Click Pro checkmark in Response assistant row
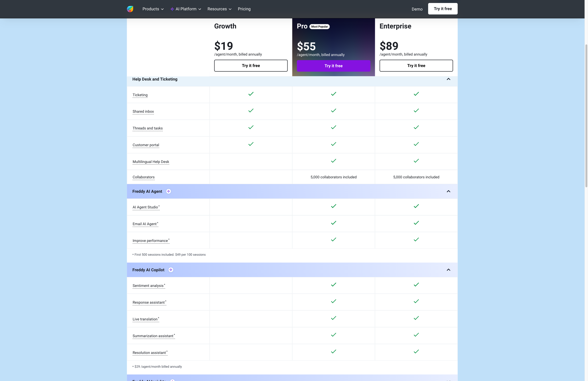The width and height of the screenshot is (588, 381). pyautogui.click(x=334, y=301)
